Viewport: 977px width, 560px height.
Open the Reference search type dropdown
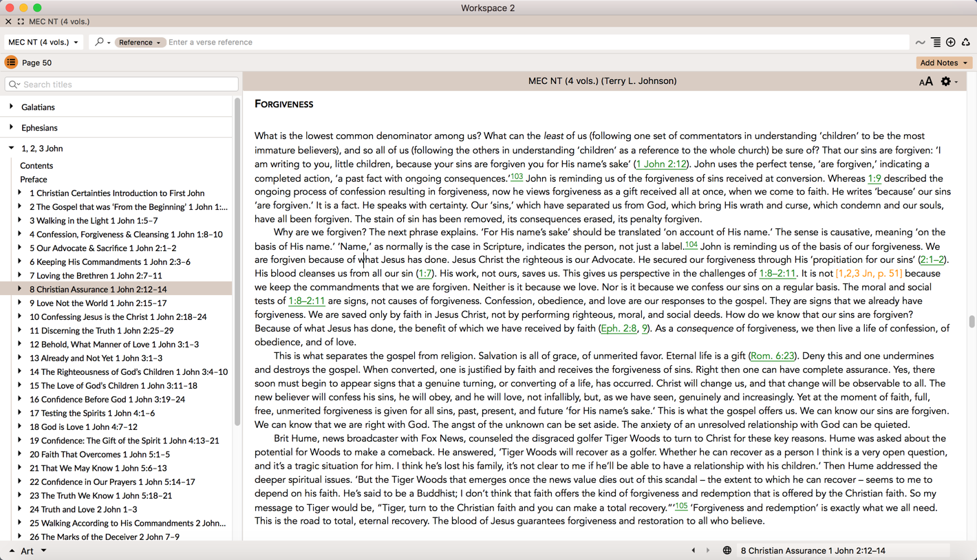[x=140, y=42]
